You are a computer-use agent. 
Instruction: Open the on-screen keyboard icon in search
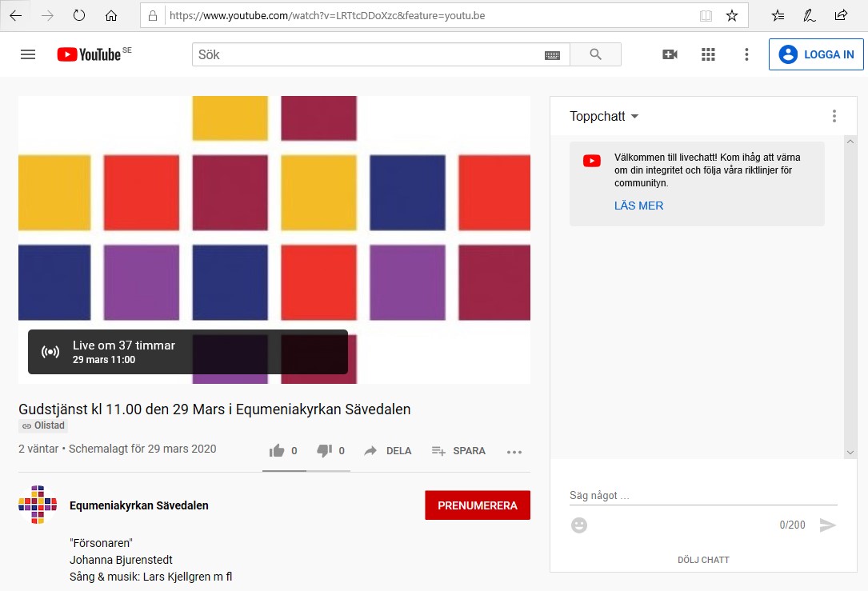pyautogui.click(x=553, y=55)
